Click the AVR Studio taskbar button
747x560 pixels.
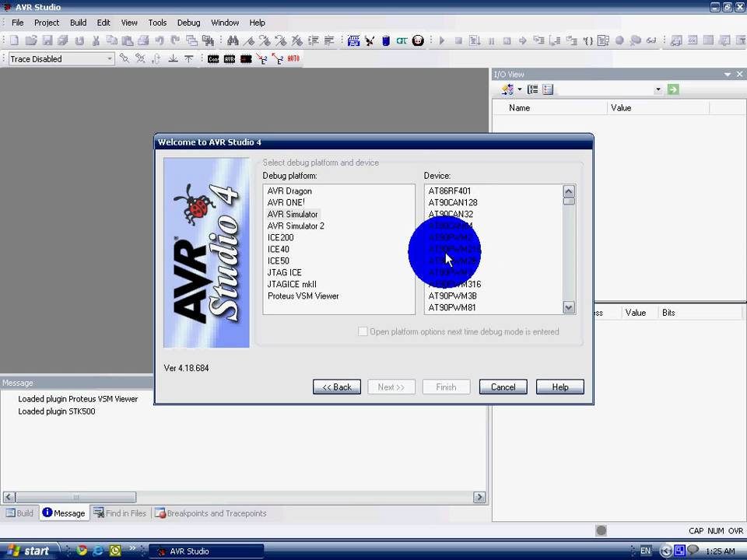[x=206, y=551]
